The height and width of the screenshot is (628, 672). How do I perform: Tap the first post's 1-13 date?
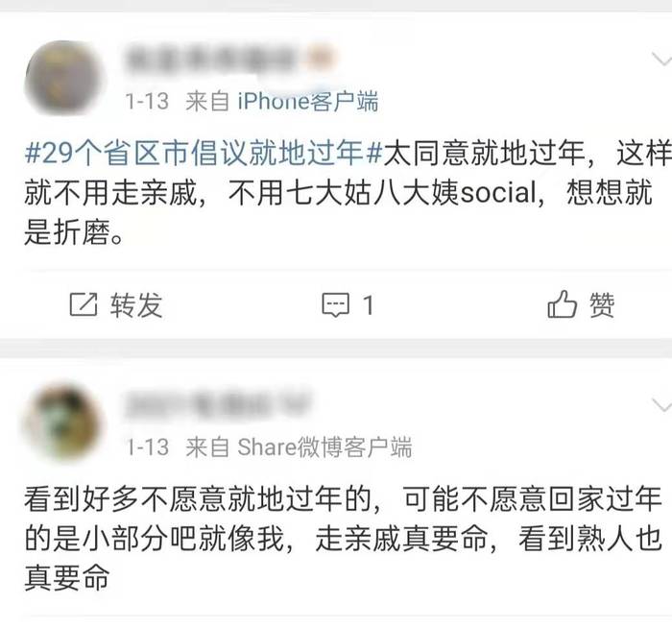pos(147,102)
